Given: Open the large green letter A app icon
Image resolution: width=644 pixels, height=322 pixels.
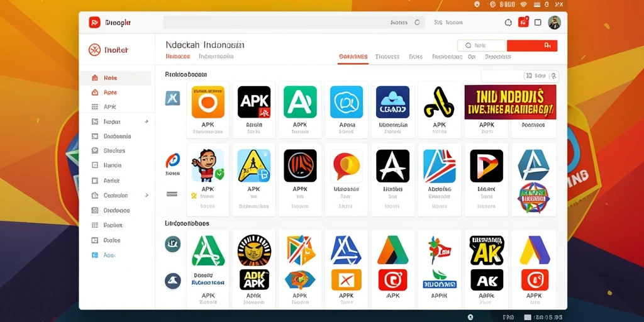Looking at the screenshot, I should 208,250.
